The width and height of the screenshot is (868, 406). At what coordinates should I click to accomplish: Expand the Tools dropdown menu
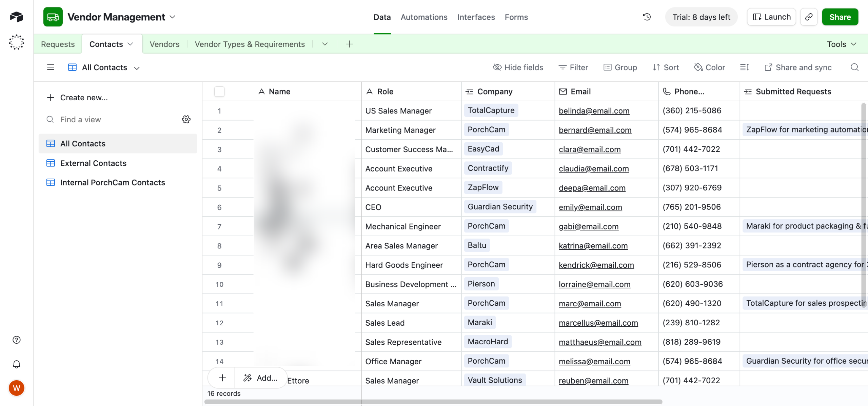(x=842, y=44)
